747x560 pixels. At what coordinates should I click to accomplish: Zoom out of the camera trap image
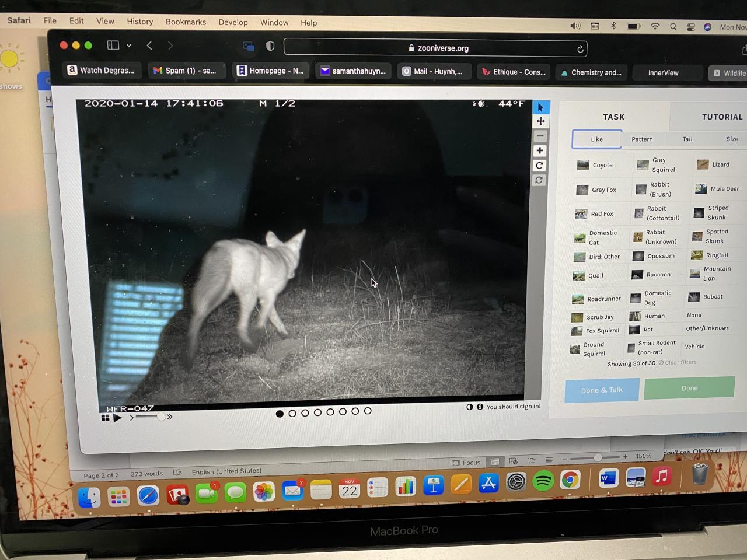pyautogui.click(x=540, y=136)
